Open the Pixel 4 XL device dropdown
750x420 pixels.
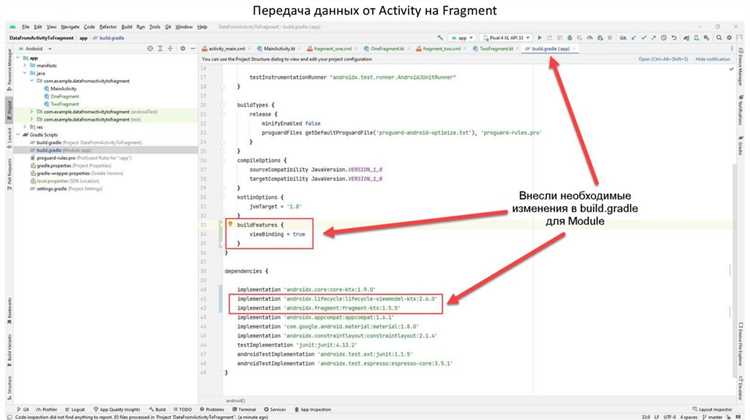[506, 38]
